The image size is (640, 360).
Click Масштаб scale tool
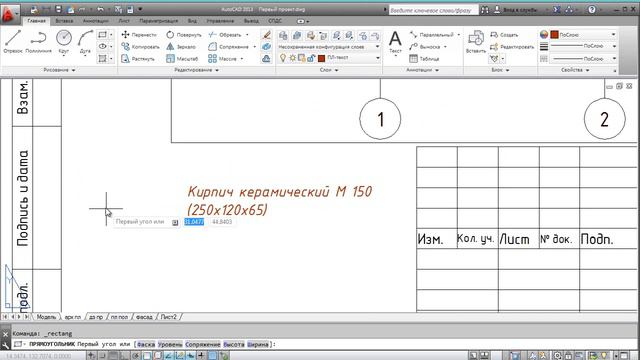coord(182,59)
